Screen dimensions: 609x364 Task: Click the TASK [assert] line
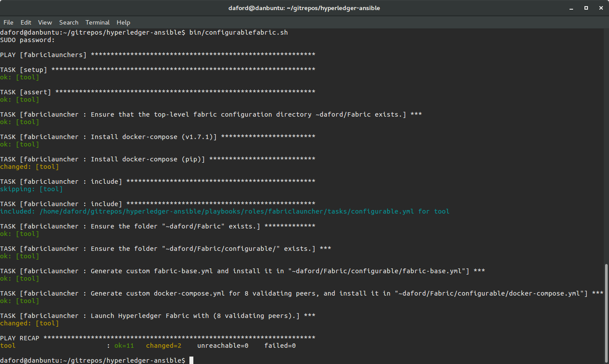(x=158, y=92)
